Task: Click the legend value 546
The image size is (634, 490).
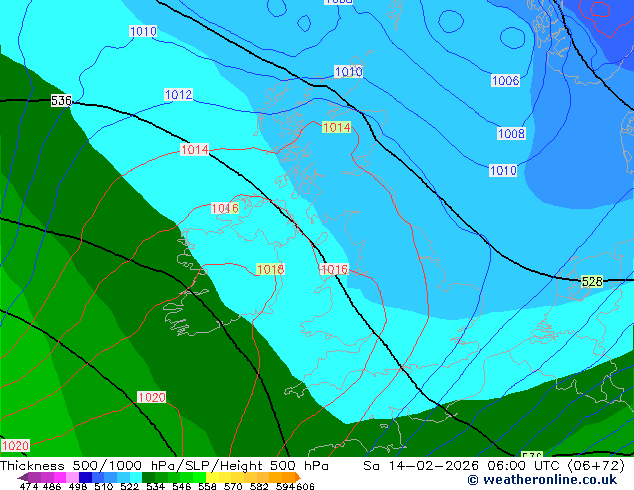Action: tap(182, 486)
